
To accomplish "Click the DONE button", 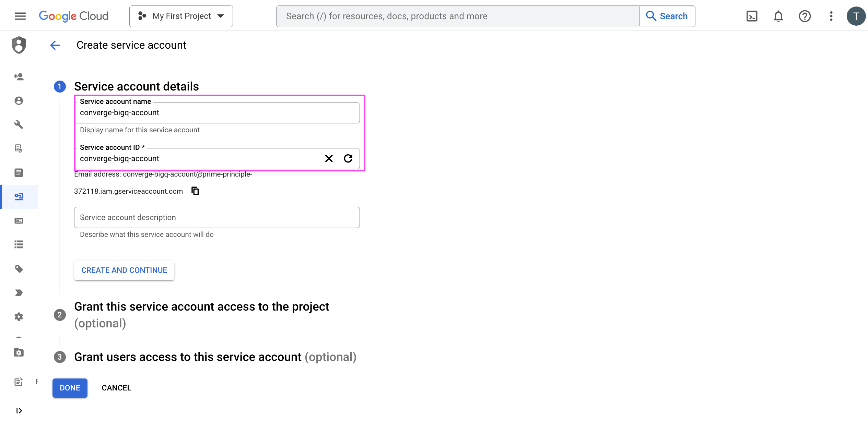I will (x=70, y=388).
